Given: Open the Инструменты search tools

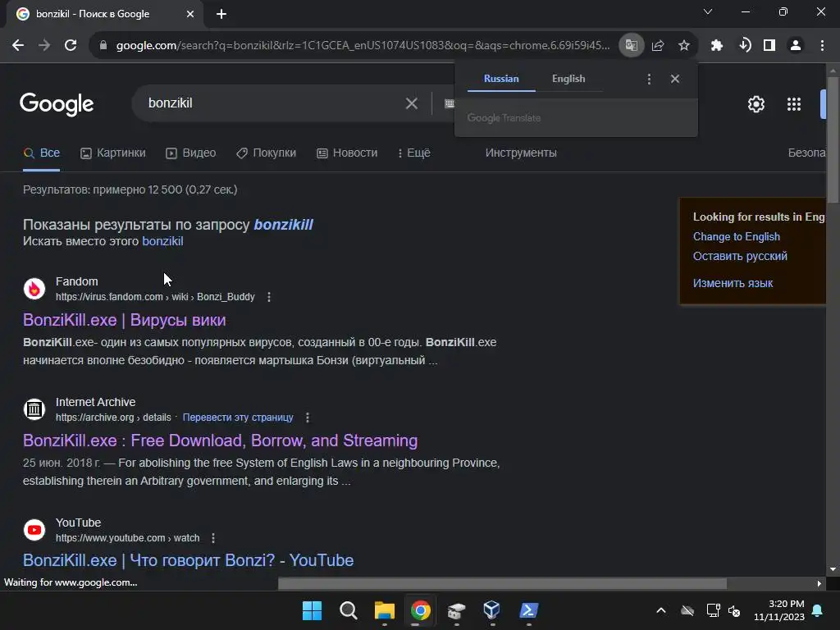Looking at the screenshot, I should click(x=521, y=153).
